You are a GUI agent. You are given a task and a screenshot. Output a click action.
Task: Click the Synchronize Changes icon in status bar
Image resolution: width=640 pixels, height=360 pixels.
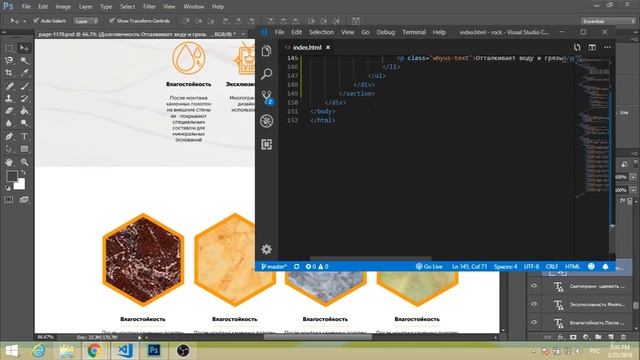[297, 267]
